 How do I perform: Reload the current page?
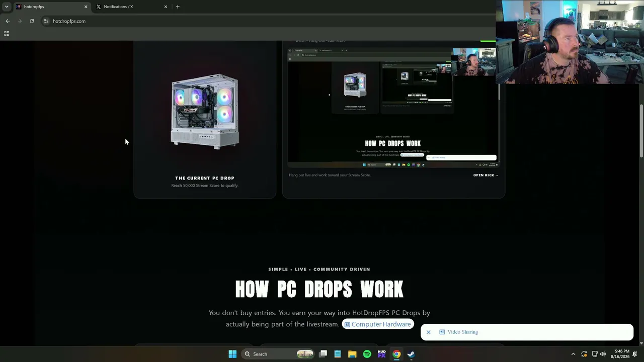coord(32,21)
